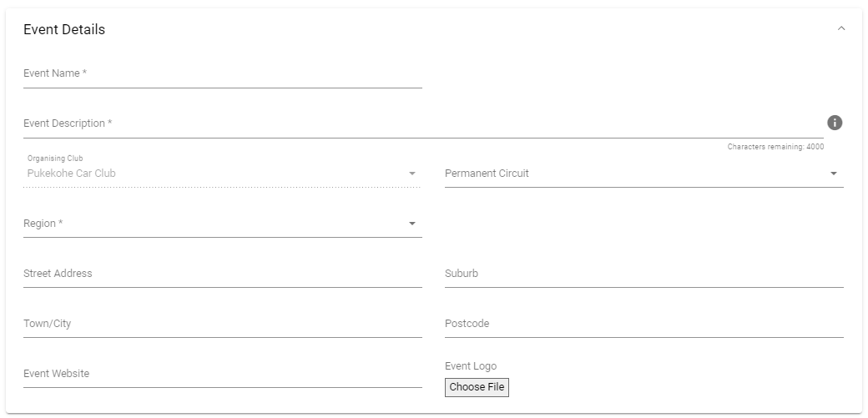868x418 pixels.
Task: Open the Region dropdown arrow
Action: point(411,224)
